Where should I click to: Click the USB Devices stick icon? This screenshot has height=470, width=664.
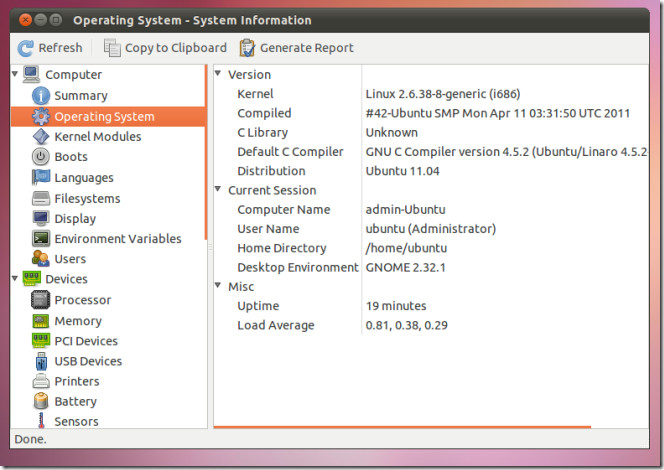coord(41,361)
